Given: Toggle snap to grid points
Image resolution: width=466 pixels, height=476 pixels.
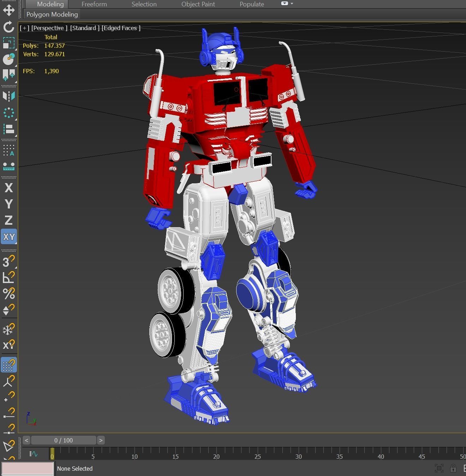Looking at the screenshot, I should [x=8, y=365].
